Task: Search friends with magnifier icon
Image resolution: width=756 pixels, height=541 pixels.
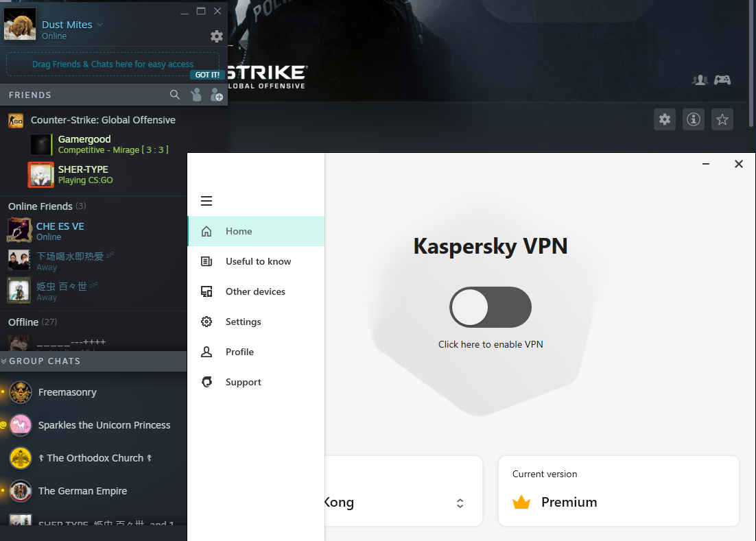Action: click(x=175, y=95)
